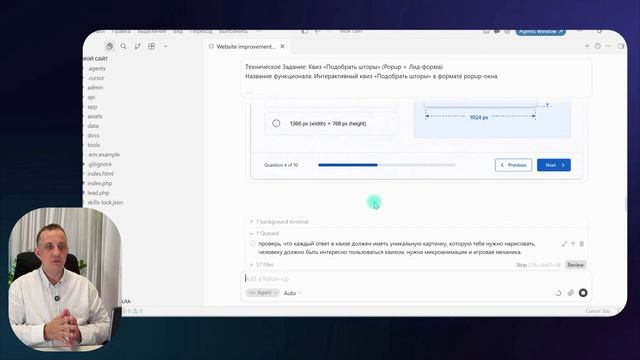This screenshot has height=360, width=640.
Task: Click the Review button
Action: click(576, 265)
